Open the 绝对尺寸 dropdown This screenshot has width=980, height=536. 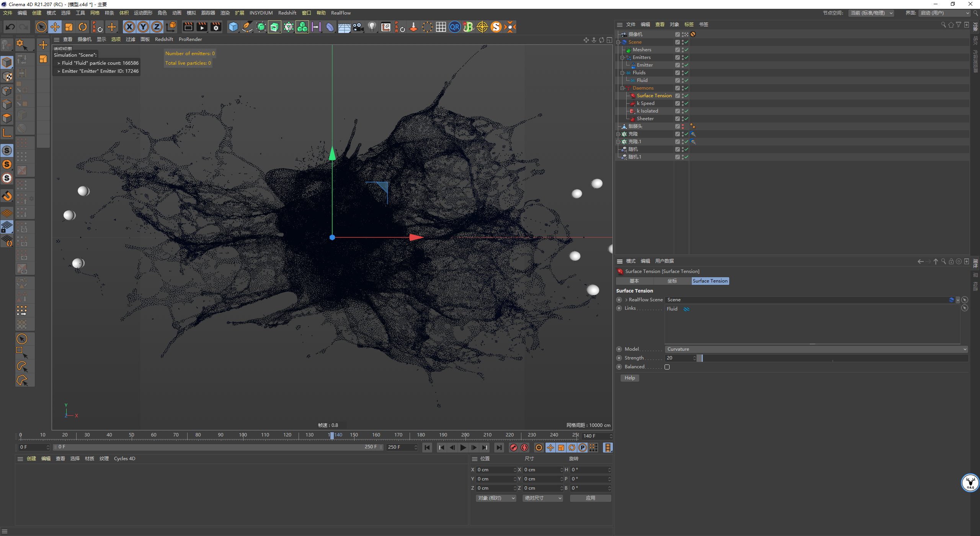(x=543, y=498)
